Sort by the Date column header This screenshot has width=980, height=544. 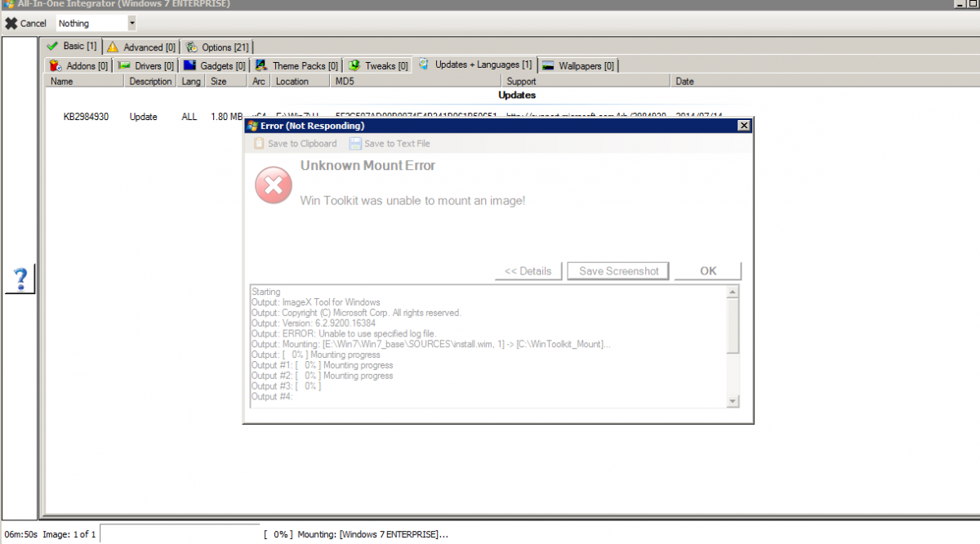point(825,81)
